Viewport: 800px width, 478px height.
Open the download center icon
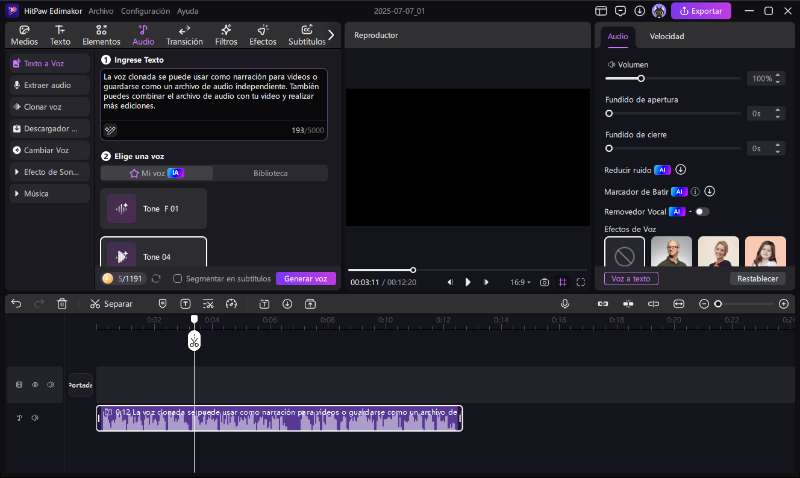click(x=639, y=11)
